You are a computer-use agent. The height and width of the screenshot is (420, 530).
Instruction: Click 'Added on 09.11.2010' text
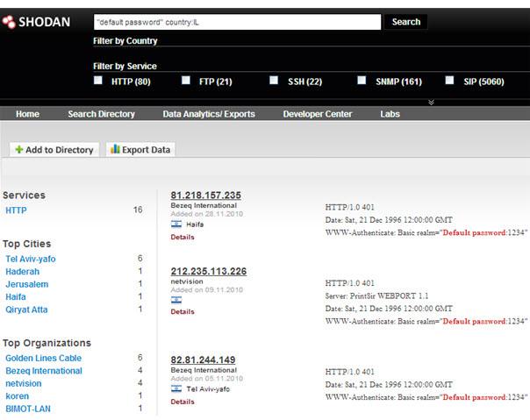coord(207,290)
